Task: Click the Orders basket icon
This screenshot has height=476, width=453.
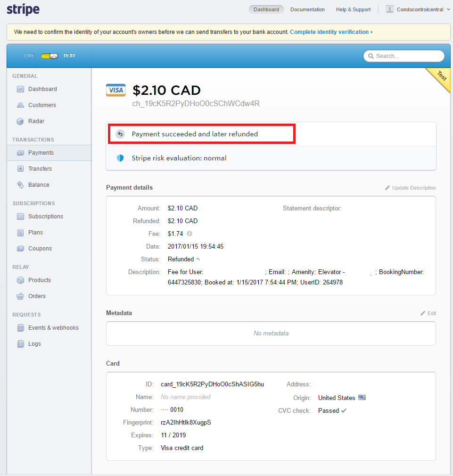Action: (20, 296)
